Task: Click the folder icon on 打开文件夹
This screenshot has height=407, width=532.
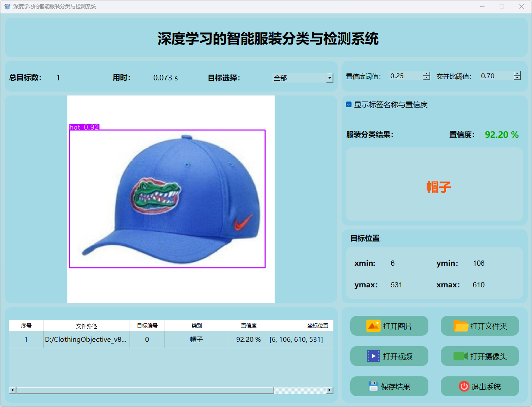Action: 461,326
